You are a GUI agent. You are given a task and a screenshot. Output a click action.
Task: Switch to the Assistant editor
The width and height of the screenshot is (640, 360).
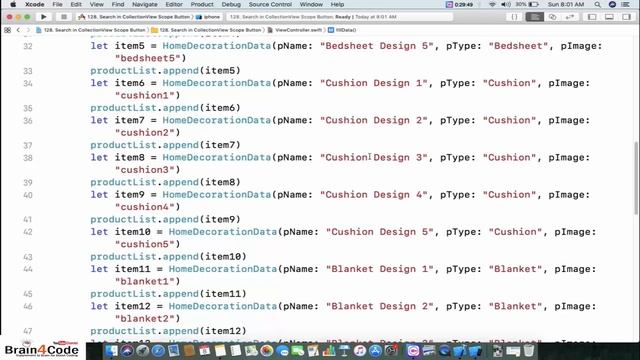click(552, 17)
